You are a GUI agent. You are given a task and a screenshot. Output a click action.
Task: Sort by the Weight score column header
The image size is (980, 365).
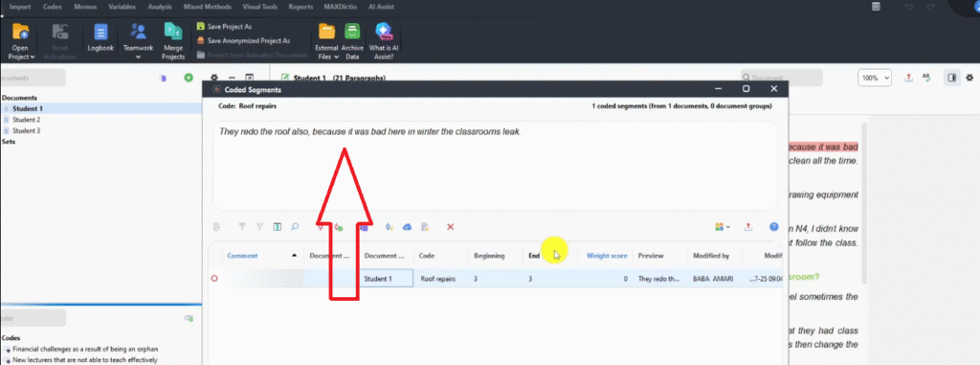(x=606, y=256)
